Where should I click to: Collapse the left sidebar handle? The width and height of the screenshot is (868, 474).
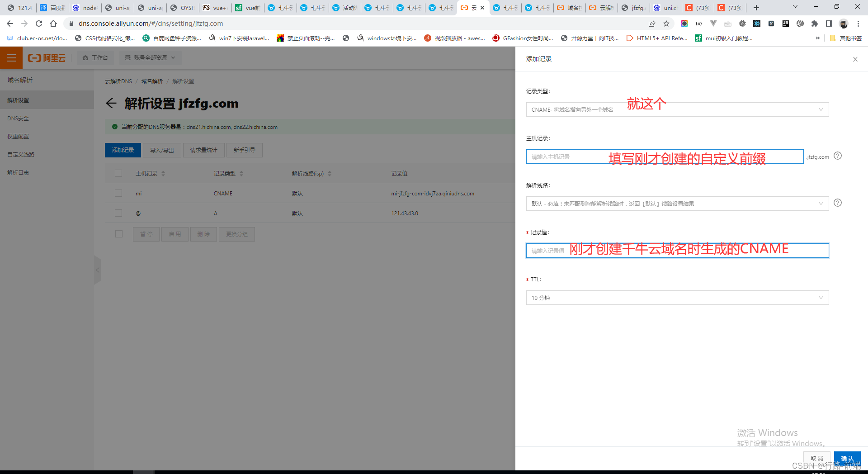click(97, 270)
